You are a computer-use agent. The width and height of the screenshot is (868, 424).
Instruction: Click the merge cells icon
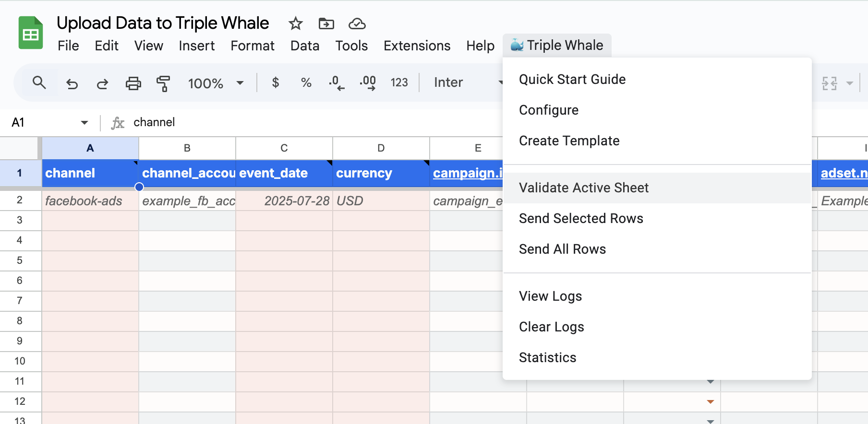coord(829,83)
